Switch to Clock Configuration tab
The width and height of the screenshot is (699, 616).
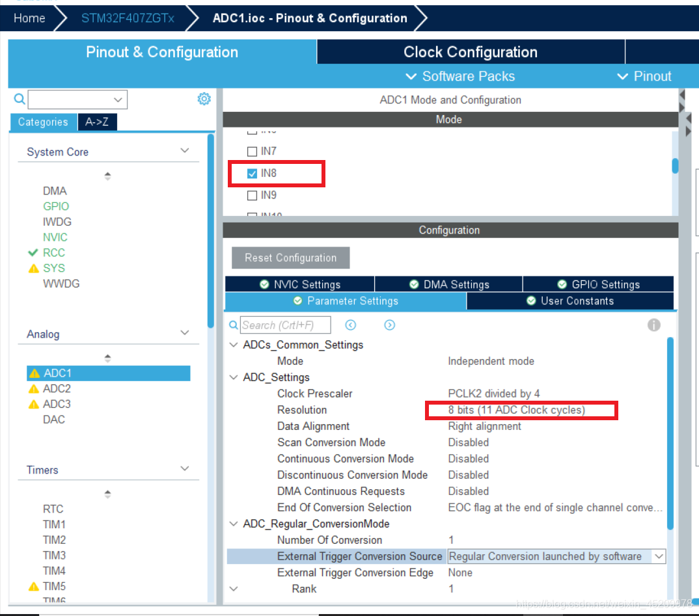(471, 51)
